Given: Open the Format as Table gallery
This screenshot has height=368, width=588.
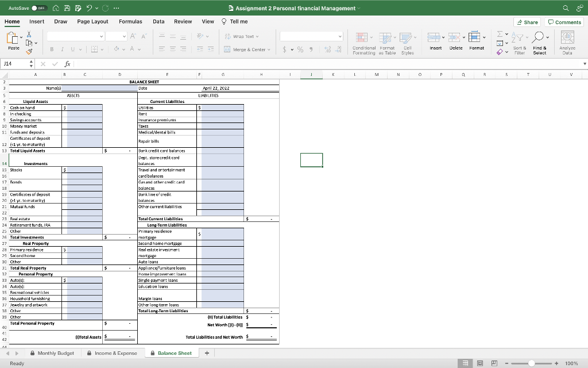Looking at the screenshot, I should click(387, 44).
